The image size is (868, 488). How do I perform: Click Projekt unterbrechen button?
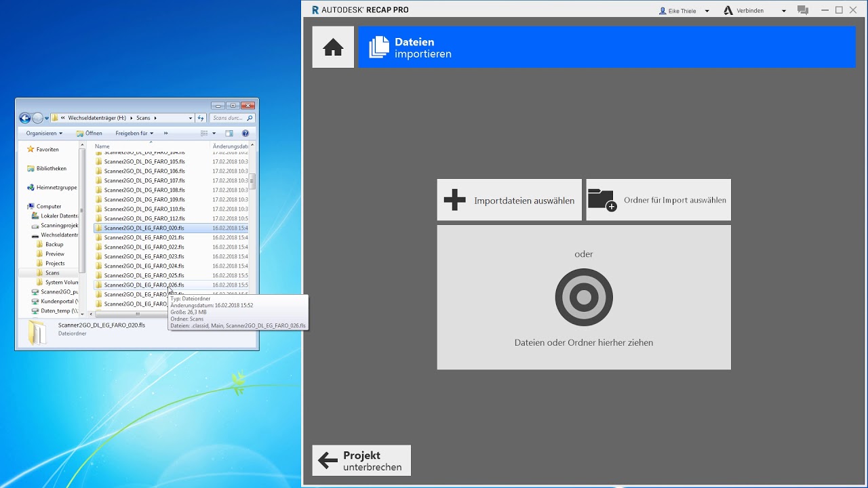coord(361,460)
